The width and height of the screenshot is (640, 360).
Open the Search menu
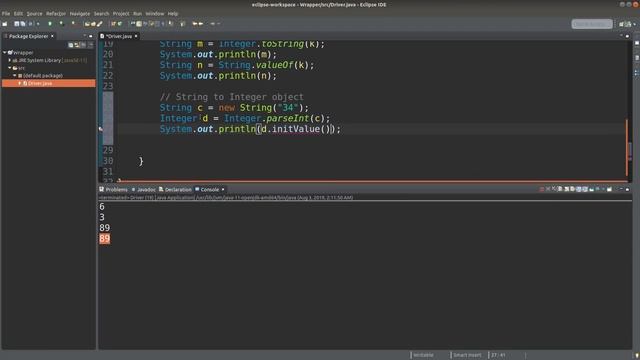click(x=102, y=13)
